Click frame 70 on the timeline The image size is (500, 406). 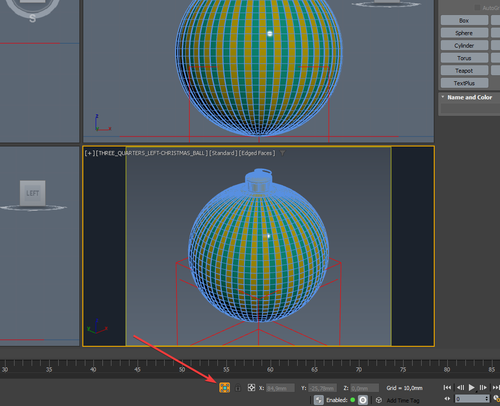coord(359,369)
